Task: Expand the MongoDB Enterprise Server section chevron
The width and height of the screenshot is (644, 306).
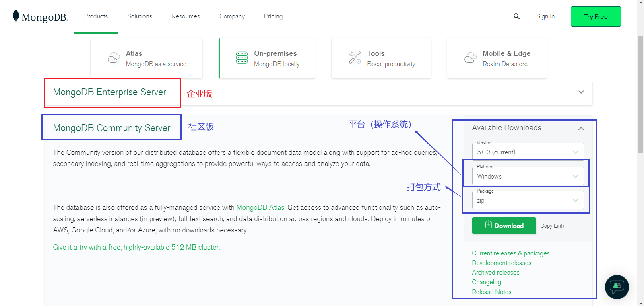Action: [x=581, y=92]
